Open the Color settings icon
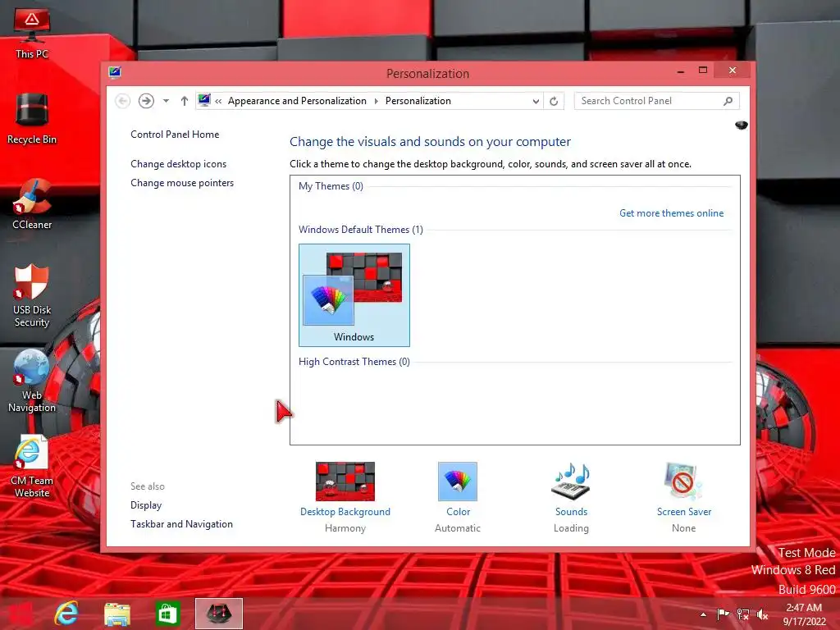Image resolution: width=840 pixels, height=630 pixels. click(x=458, y=481)
